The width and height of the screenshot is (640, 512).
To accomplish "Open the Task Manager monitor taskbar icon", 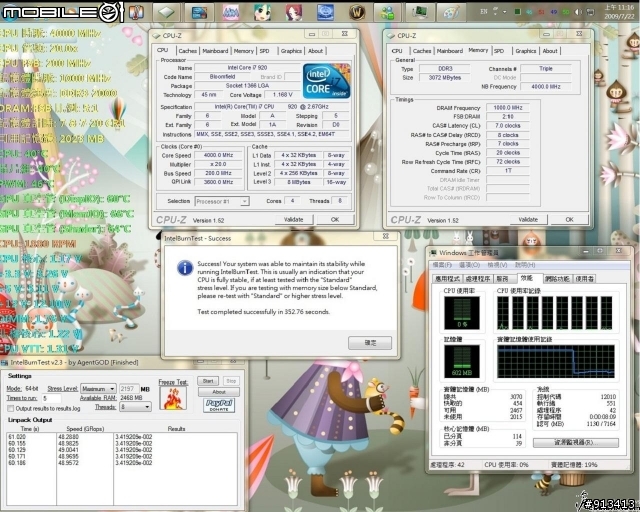I will tap(419, 13).
